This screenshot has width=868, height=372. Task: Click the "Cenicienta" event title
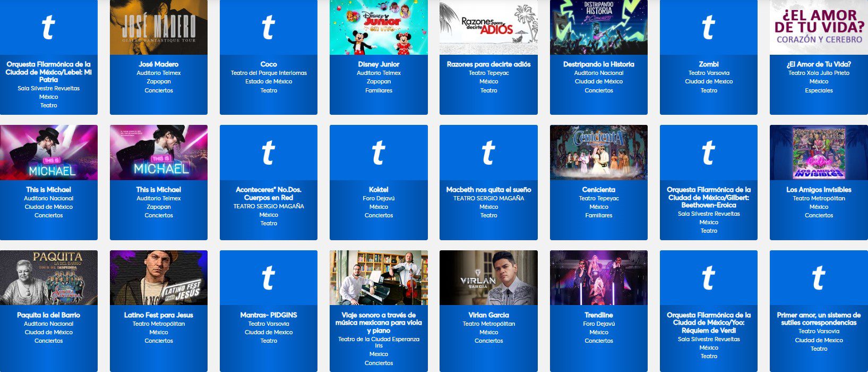[599, 190]
